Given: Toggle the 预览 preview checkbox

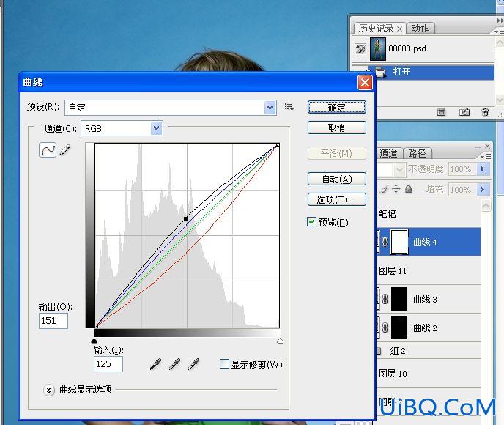Looking at the screenshot, I should [311, 222].
